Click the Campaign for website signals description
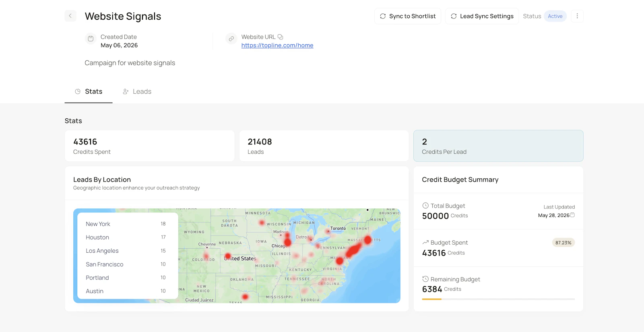The width and height of the screenshot is (644, 332). [130, 63]
